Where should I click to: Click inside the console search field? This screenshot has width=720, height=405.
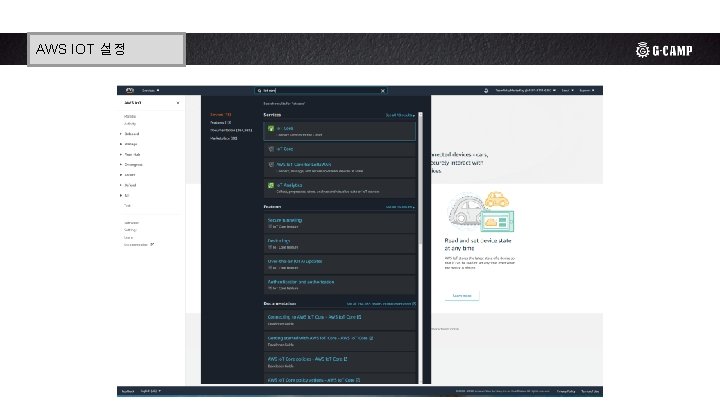click(321, 91)
